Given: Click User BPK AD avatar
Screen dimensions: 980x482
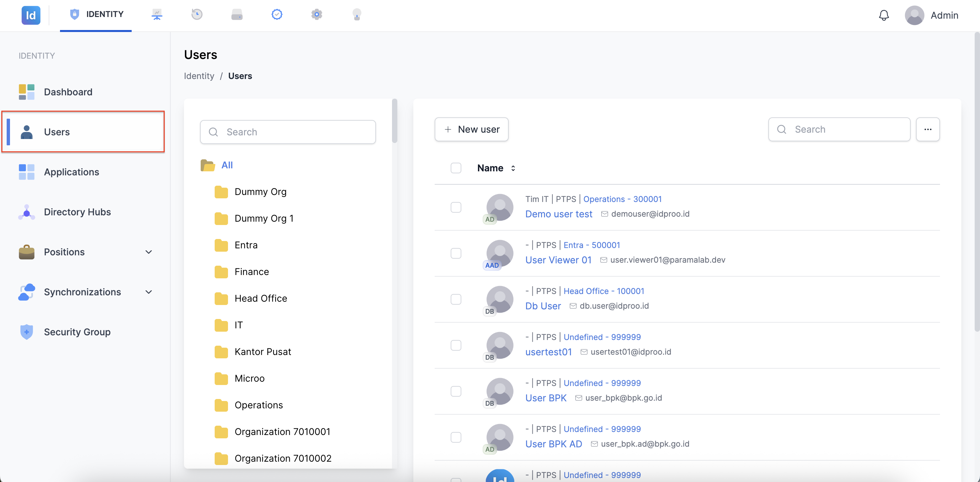Looking at the screenshot, I should [x=500, y=437].
